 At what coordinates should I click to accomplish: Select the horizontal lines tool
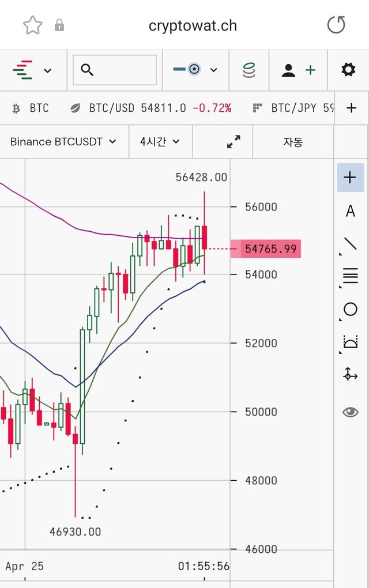point(350,276)
